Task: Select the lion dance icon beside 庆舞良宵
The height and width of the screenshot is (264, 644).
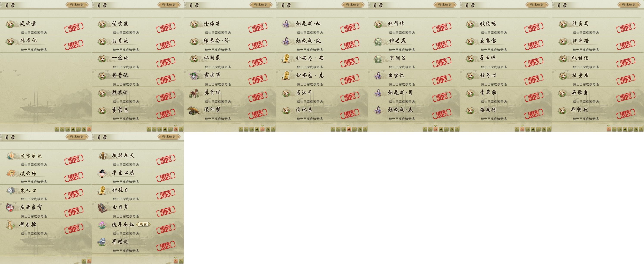Action: [11, 208]
